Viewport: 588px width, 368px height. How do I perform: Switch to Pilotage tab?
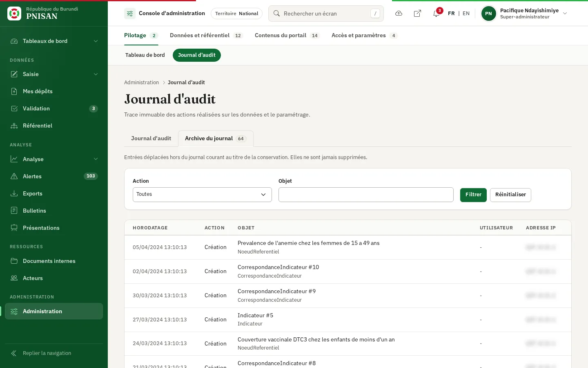point(141,36)
